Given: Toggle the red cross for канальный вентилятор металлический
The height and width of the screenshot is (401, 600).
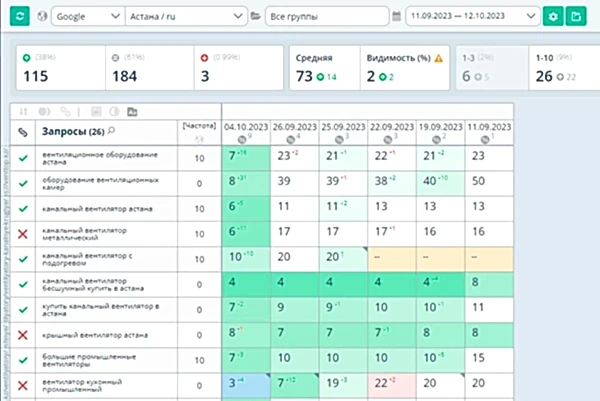Looking at the screenshot, I should (x=23, y=232).
